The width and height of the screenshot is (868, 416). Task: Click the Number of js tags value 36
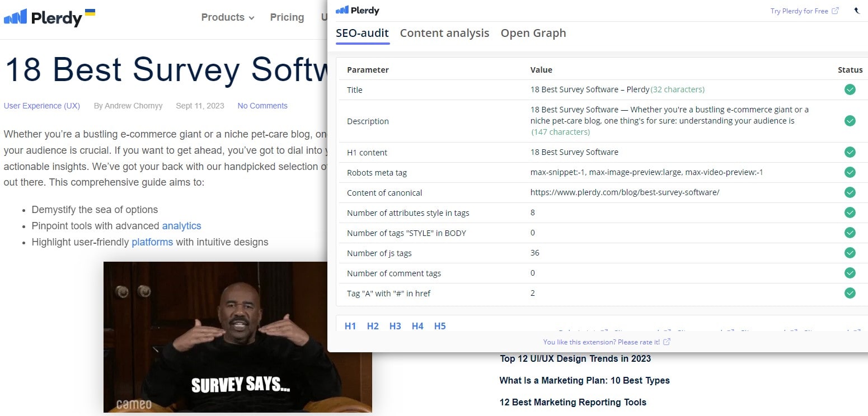535,253
